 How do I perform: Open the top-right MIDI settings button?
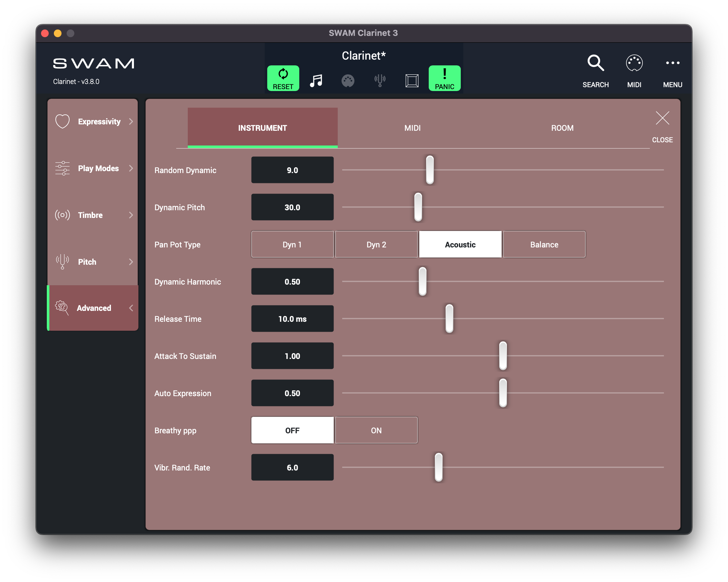point(634,63)
